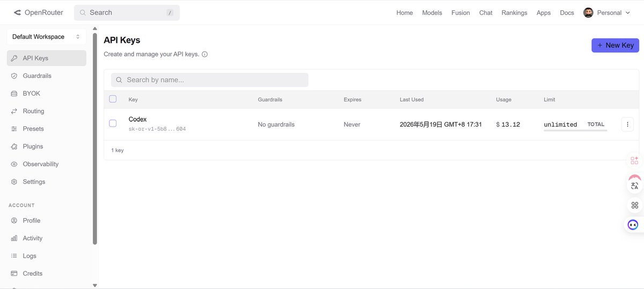644x289 pixels.
Task: Click the TOTAL limit label
Action: (x=596, y=125)
